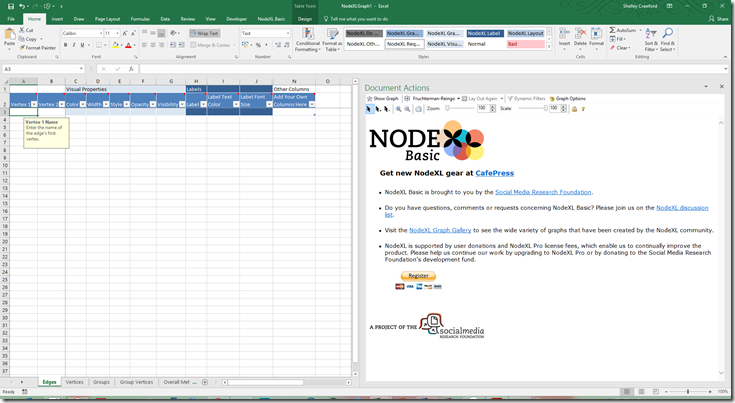Apply the NodeXL Label cell style
Screen dimensions: 735x403
[485, 33]
